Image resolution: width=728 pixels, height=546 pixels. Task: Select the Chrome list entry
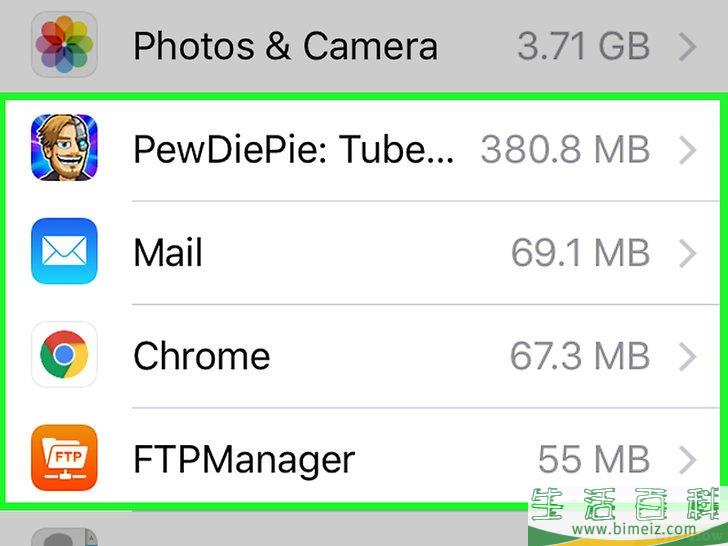(x=363, y=357)
